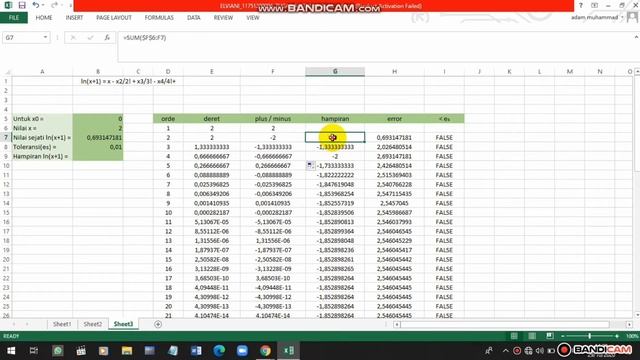Open the Windows Start menu
Image resolution: width=640 pixels, height=360 pixels.
11,351
